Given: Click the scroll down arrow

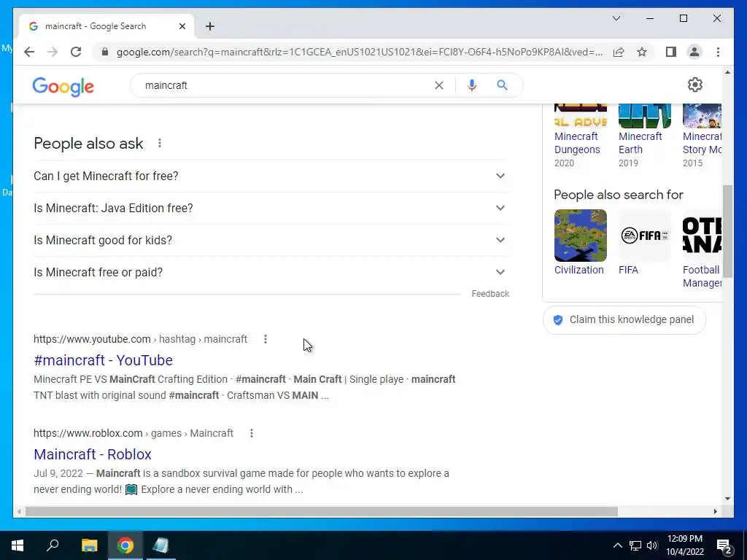Looking at the screenshot, I should [x=727, y=499].
